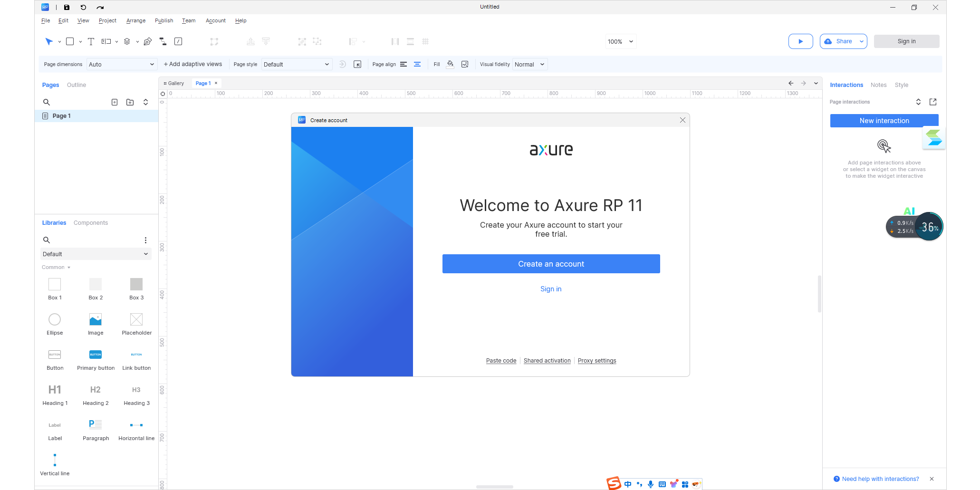This screenshot has width=980, height=490.
Task: Click the preview play button
Action: (x=801, y=41)
